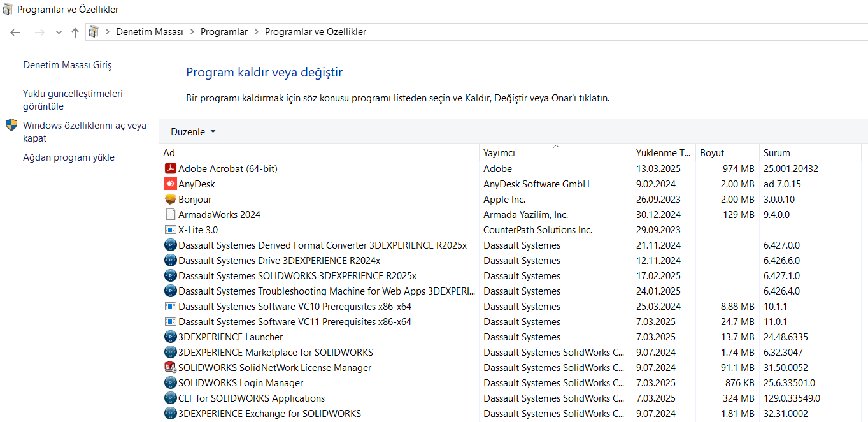Click Programlar ve Özellikler breadcrumb

pyautogui.click(x=315, y=32)
